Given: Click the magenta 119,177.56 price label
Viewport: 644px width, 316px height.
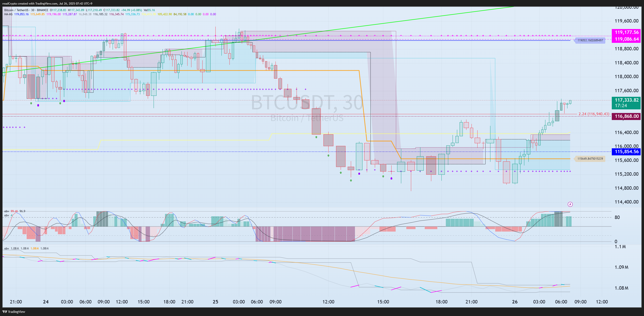Looking at the screenshot, I should 626,32.
